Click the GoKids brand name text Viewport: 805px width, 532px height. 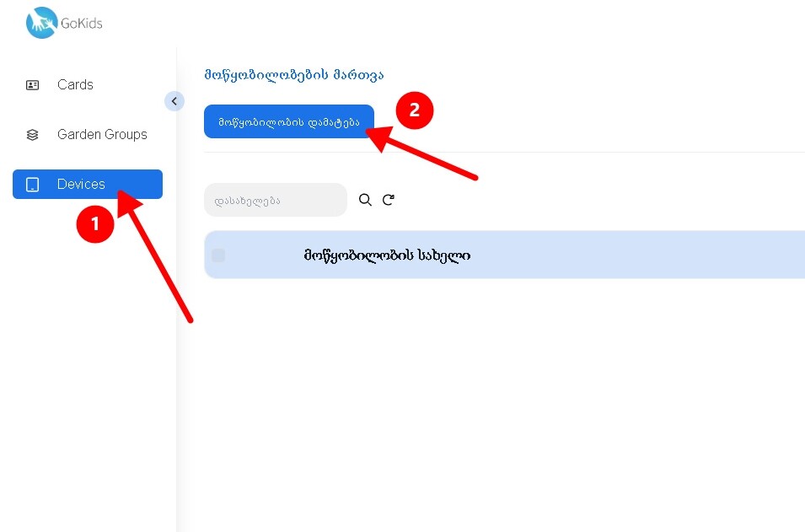click(82, 23)
